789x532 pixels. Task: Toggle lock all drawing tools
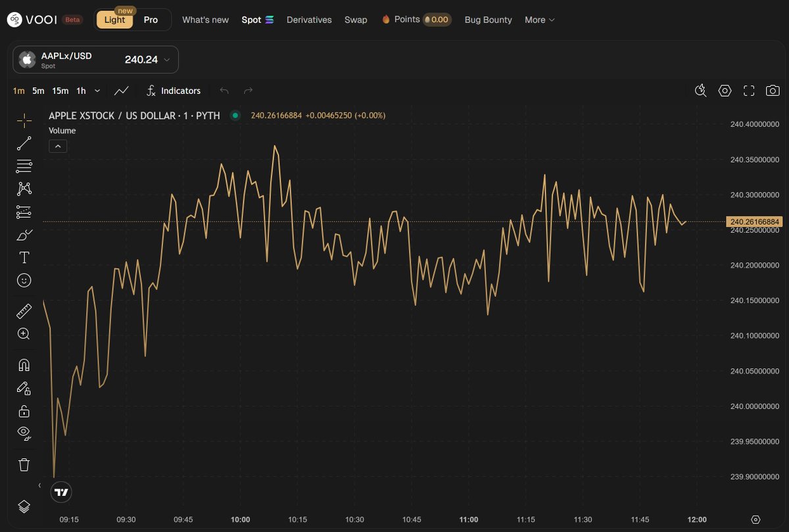(x=24, y=411)
